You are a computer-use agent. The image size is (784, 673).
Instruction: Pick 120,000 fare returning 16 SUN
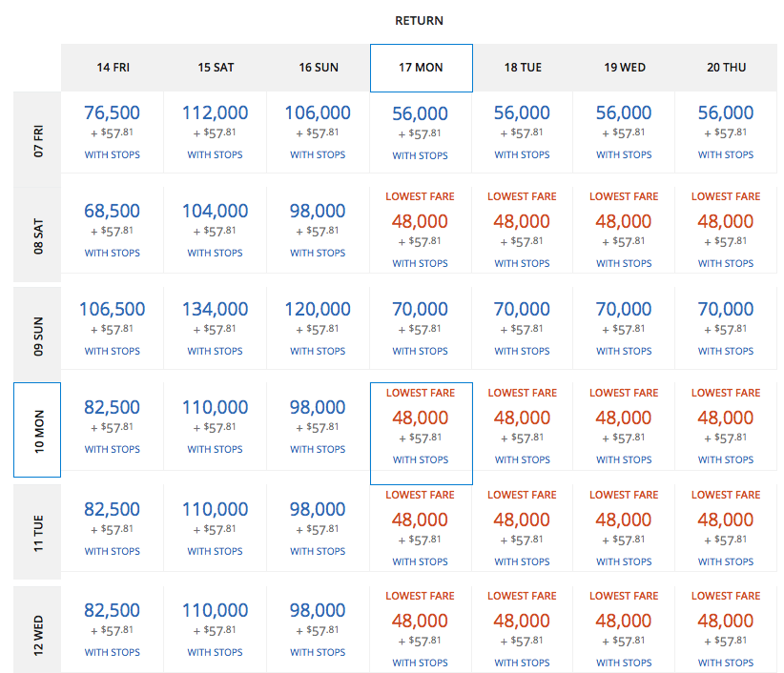(318, 310)
